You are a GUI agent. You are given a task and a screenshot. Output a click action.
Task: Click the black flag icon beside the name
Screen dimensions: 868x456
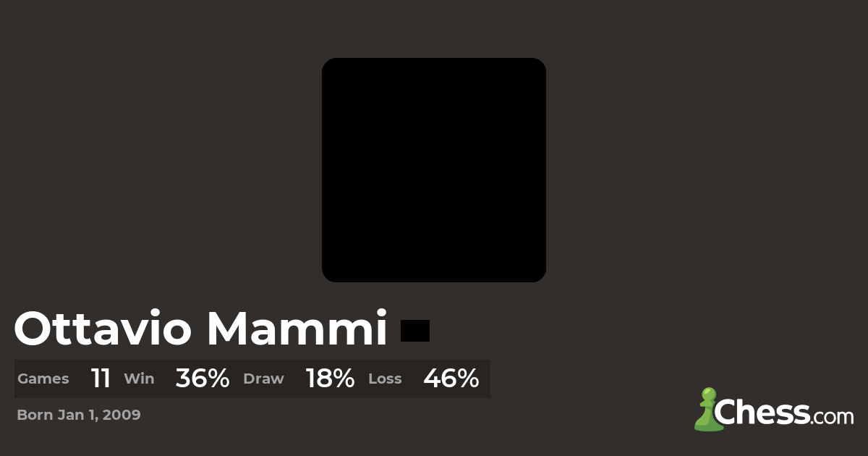pos(415,330)
